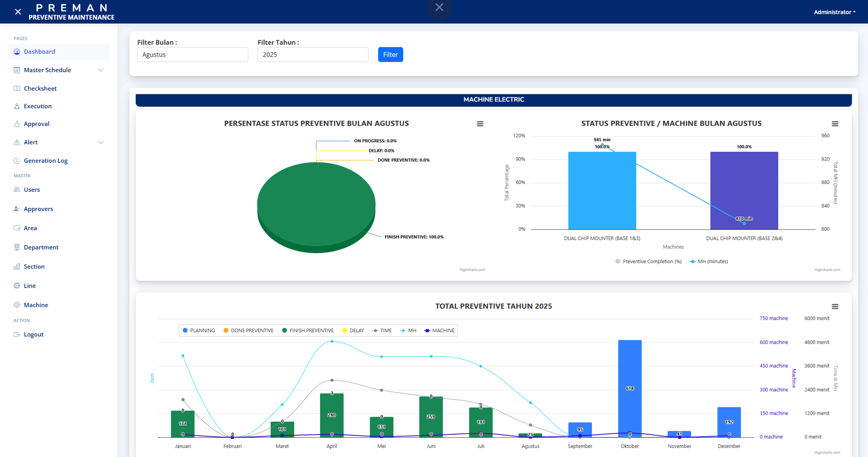Toggle DELAY yellow legend swatch
Image resolution: width=868 pixels, height=457 pixels.
[x=345, y=331]
